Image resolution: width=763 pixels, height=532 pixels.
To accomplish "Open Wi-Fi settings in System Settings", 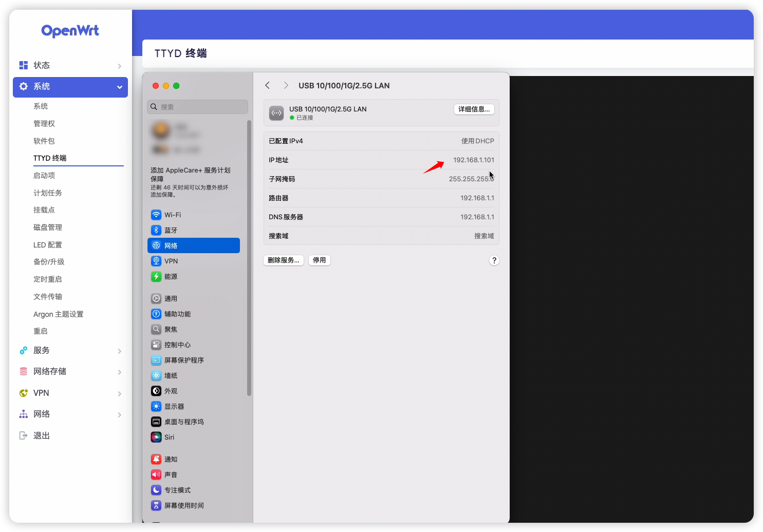I will (172, 215).
